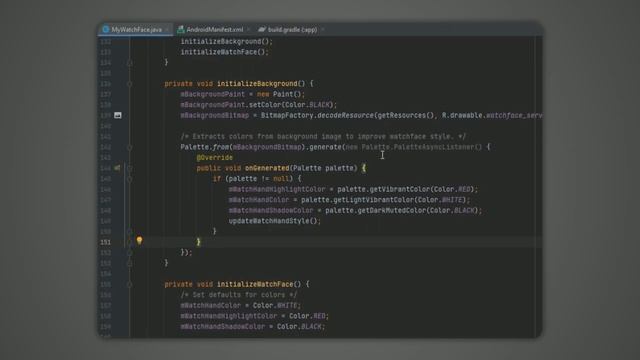This screenshot has height=360, width=640.
Task: Click 'mWatchHandHighlightColor = Color.RED;' line
Action: 255,316
